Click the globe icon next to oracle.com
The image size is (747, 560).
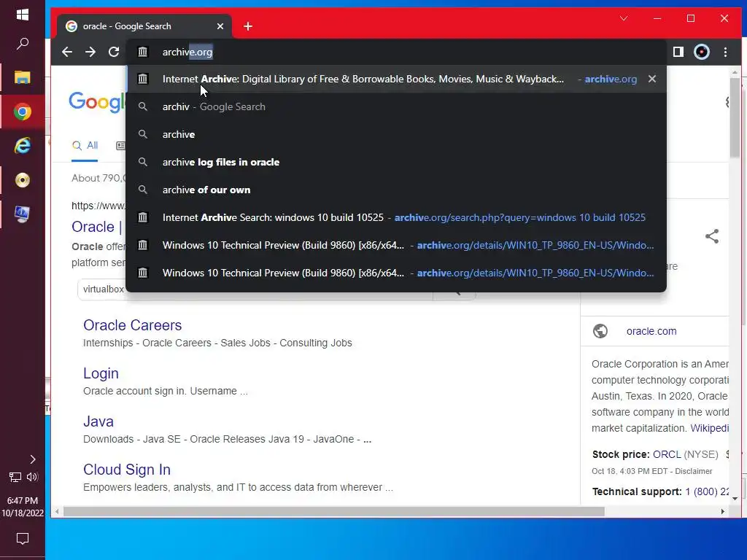(600, 331)
